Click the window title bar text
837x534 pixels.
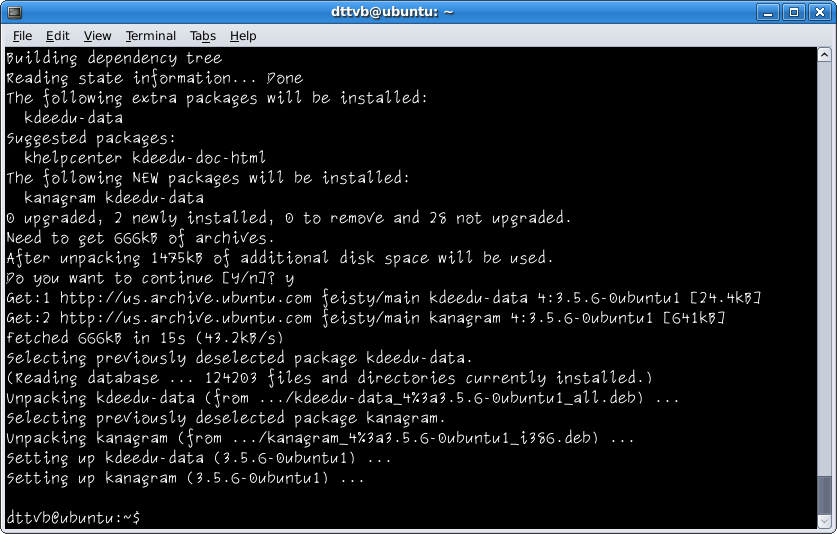(x=392, y=12)
